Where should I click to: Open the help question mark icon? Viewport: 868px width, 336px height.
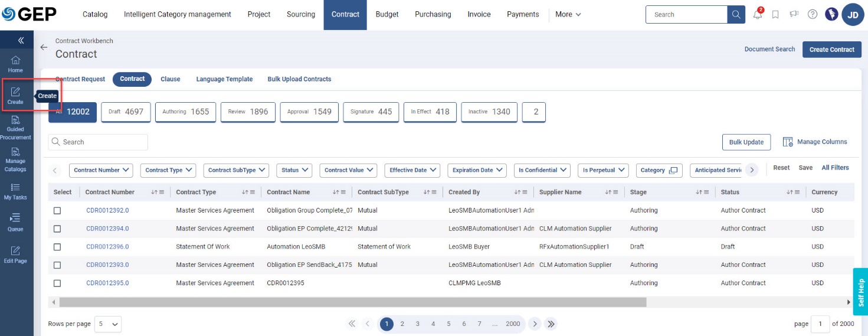point(813,15)
